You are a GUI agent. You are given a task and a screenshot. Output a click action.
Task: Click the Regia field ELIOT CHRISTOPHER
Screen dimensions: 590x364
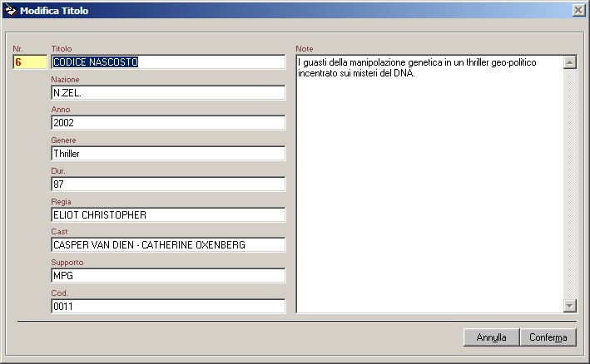click(x=168, y=215)
